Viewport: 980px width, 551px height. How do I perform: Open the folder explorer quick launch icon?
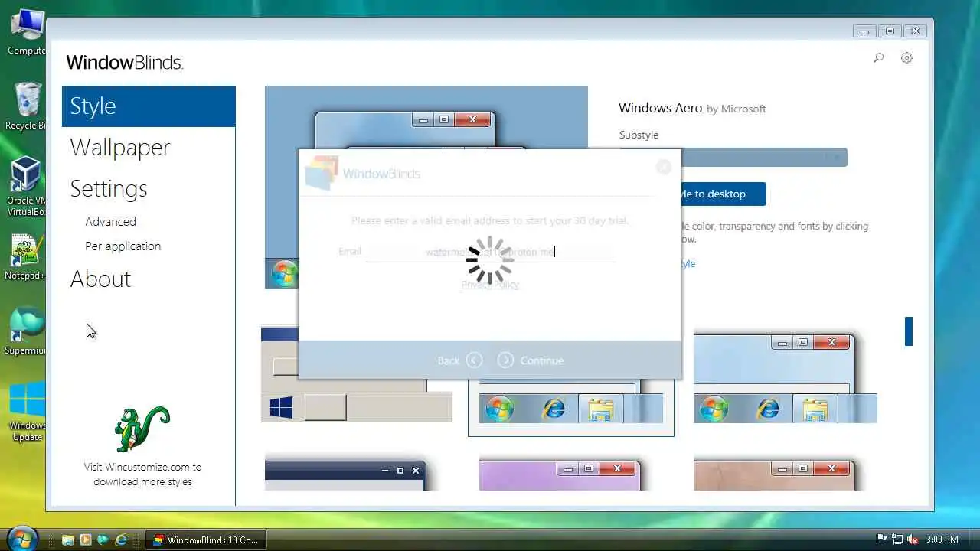[x=67, y=540]
